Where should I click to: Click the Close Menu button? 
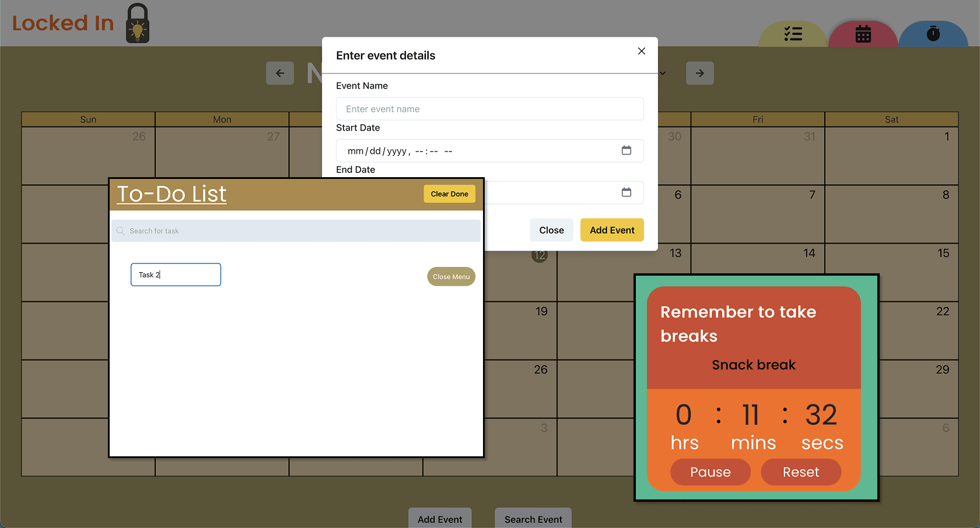pyautogui.click(x=451, y=277)
